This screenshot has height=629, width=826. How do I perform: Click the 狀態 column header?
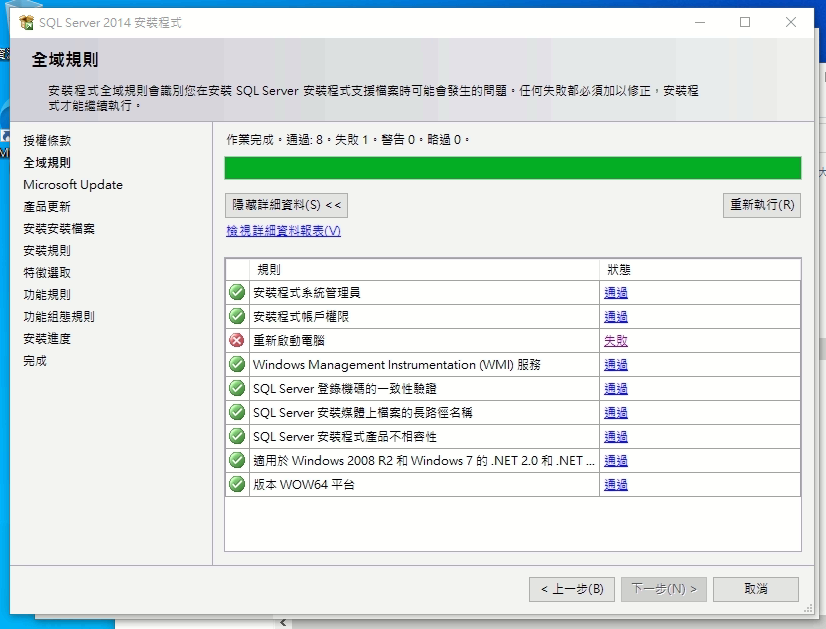(x=700, y=270)
